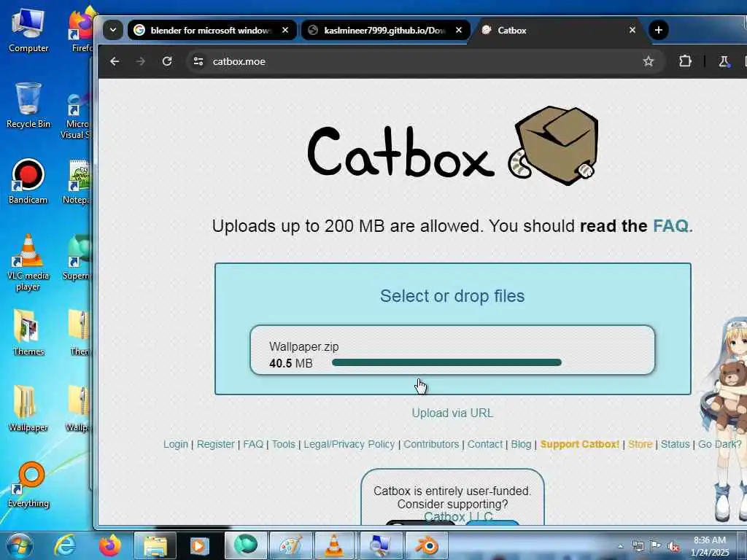Image resolution: width=747 pixels, height=560 pixels.
Task: Go back using the browser back arrow
Action: click(115, 61)
